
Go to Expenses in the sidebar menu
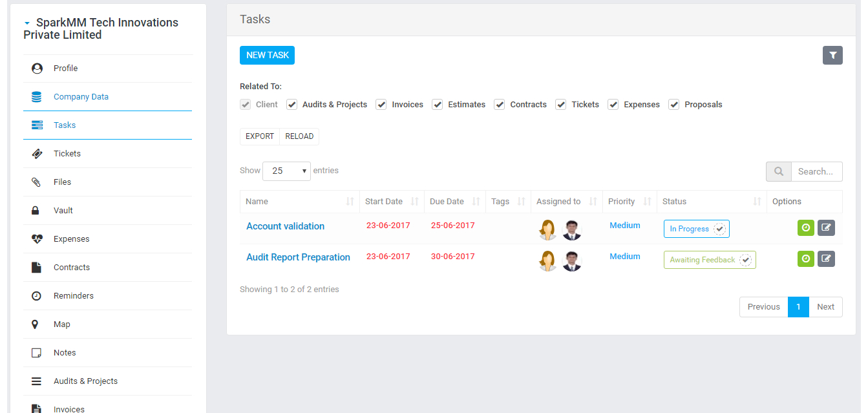[71, 239]
